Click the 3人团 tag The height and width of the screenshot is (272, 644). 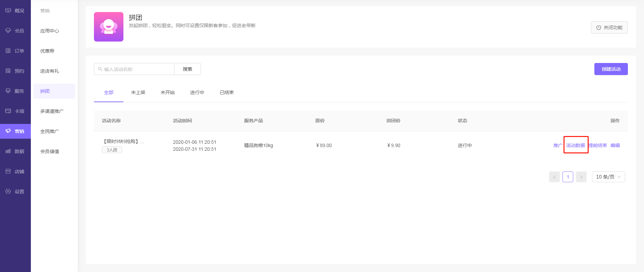[112, 150]
